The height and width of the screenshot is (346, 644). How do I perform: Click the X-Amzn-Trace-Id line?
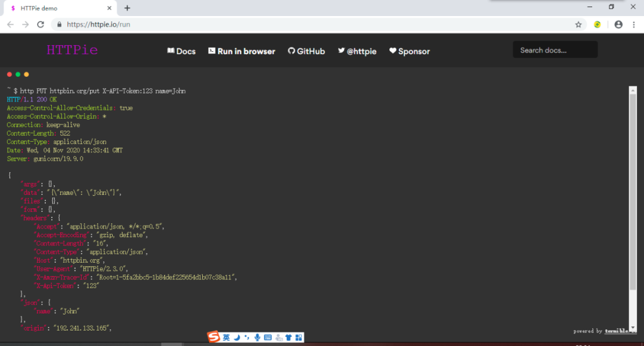(135, 277)
